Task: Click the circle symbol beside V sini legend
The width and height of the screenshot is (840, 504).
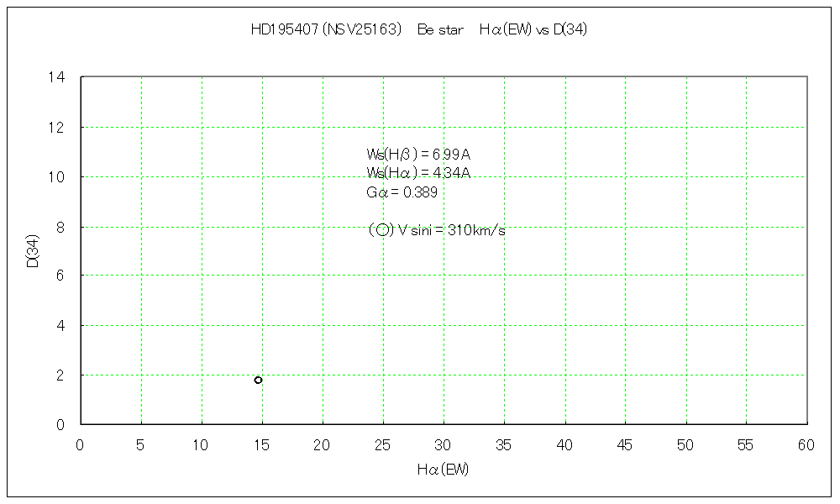Action: (x=382, y=229)
